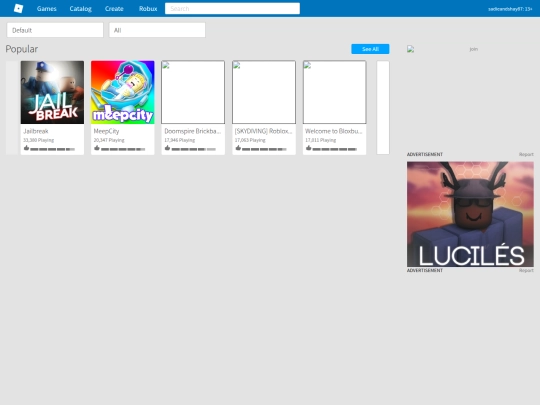Click the username in the top bar

tap(510, 9)
